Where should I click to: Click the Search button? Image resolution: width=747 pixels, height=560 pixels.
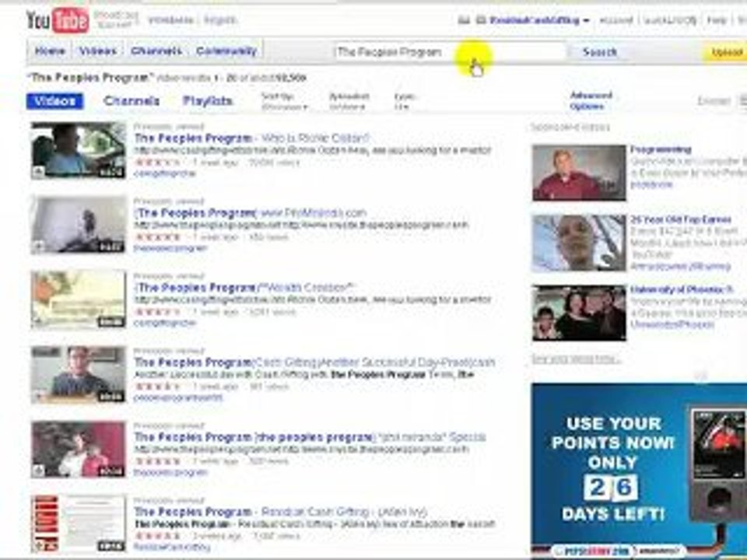(600, 52)
